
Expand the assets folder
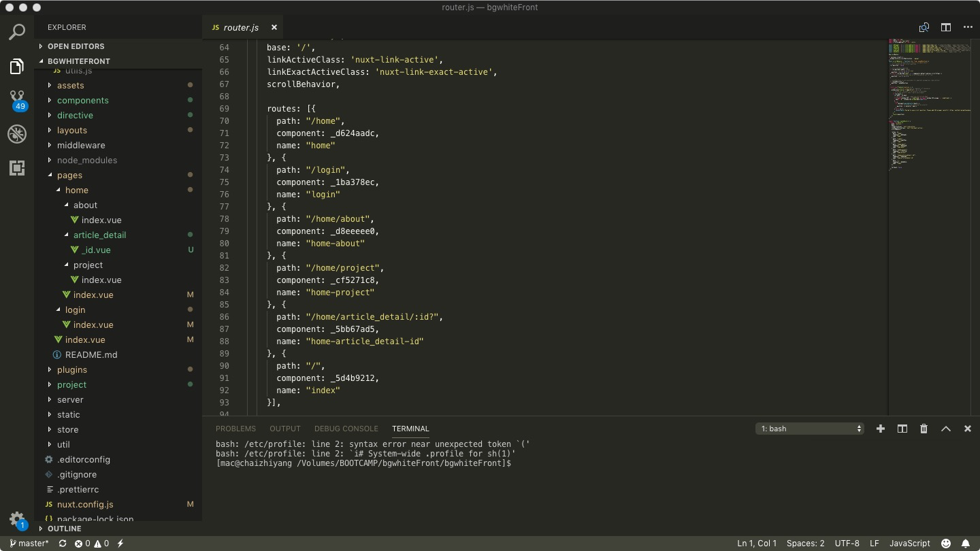pyautogui.click(x=118, y=85)
